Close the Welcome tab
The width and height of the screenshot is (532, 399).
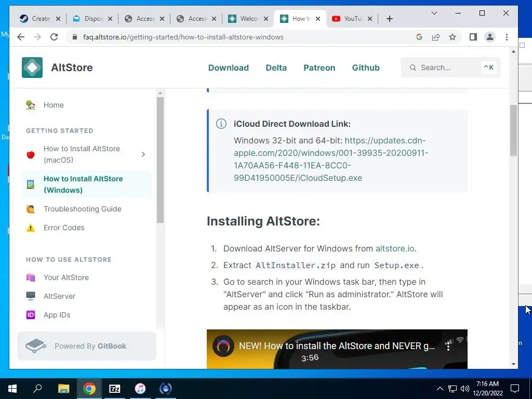pos(266,19)
